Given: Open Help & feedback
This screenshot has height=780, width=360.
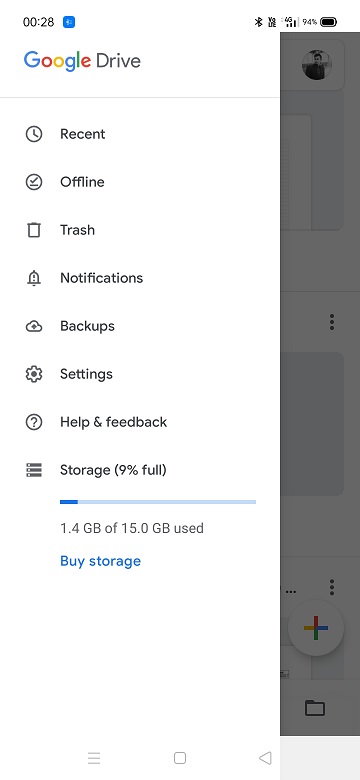Looking at the screenshot, I should point(140,422).
